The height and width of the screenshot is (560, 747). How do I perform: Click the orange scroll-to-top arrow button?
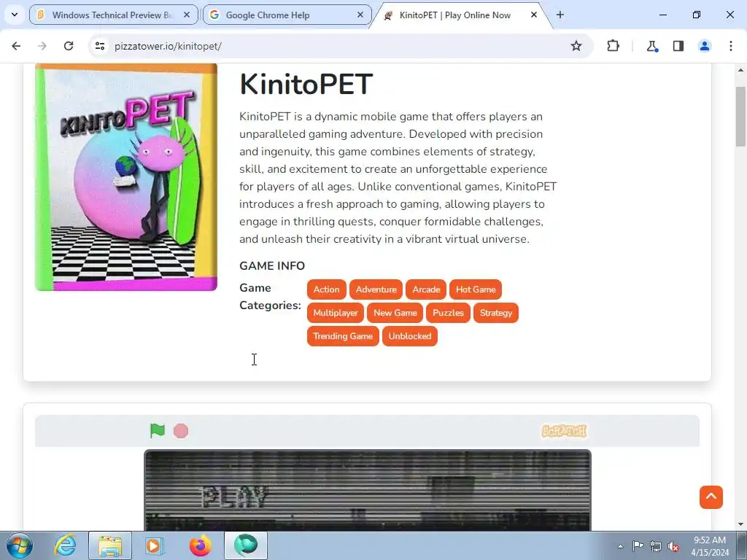(x=711, y=497)
